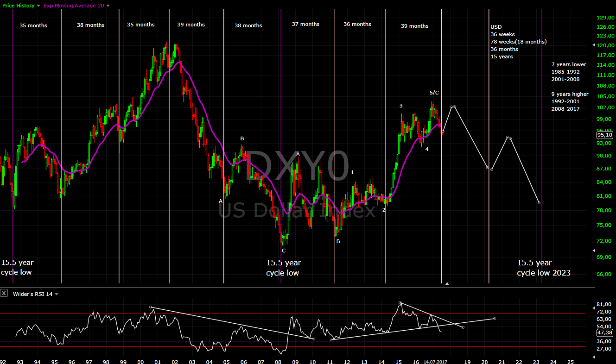Expand the Wilder's RSI 14 dropdown arrow
This screenshot has height=364, width=616.
(x=56, y=294)
